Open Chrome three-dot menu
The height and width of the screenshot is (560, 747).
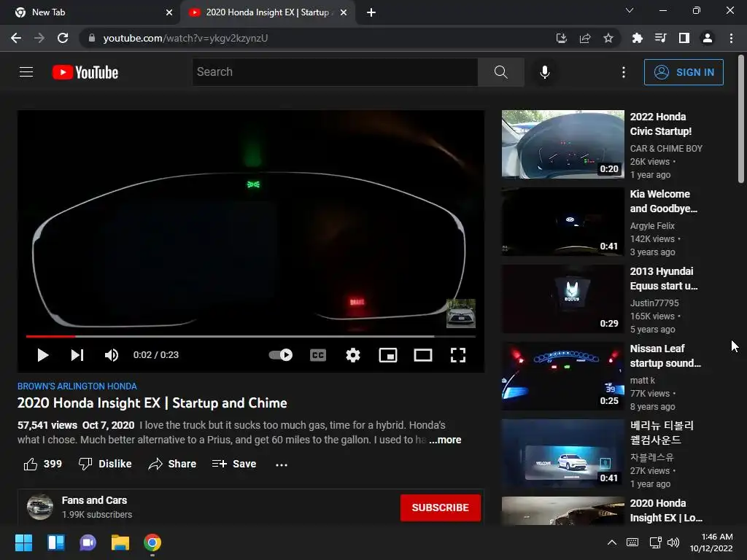point(731,38)
